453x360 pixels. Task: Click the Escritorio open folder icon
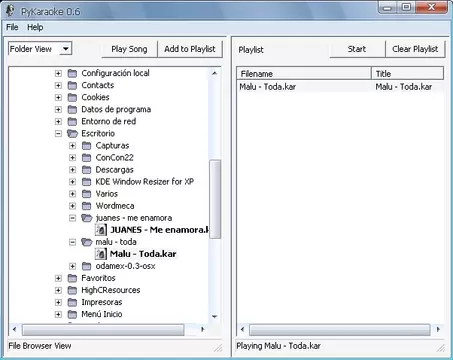(72, 133)
